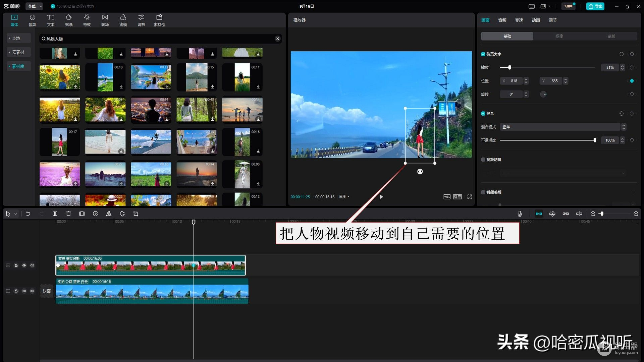Viewport: 644px width, 362px height.
Task: Click the 不透明度 opacity slider
Action: tap(547, 140)
